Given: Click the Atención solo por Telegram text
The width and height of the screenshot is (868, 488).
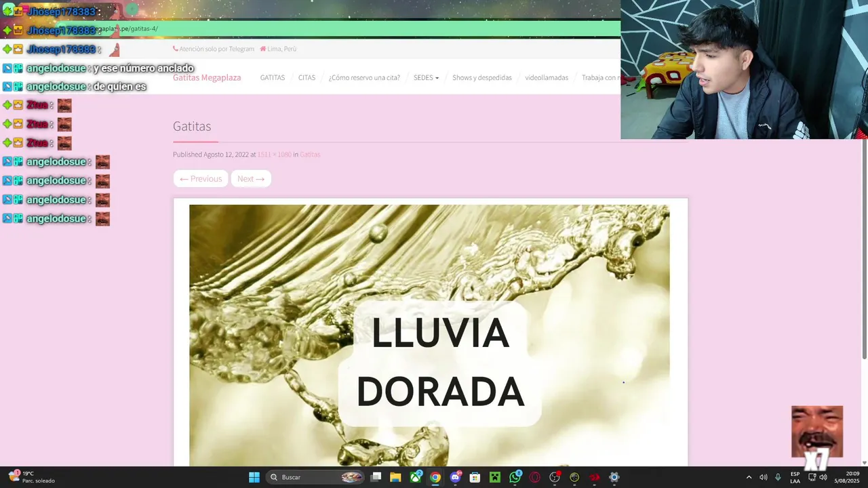Looking at the screenshot, I should pos(217,49).
